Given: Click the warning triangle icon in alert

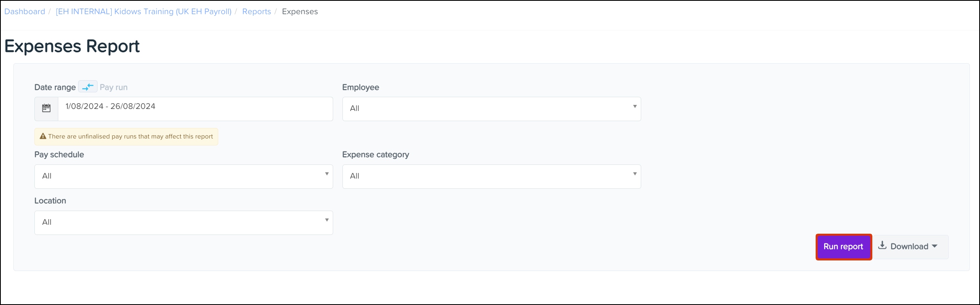Looking at the screenshot, I should pyautogui.click(x=43, y=136).
